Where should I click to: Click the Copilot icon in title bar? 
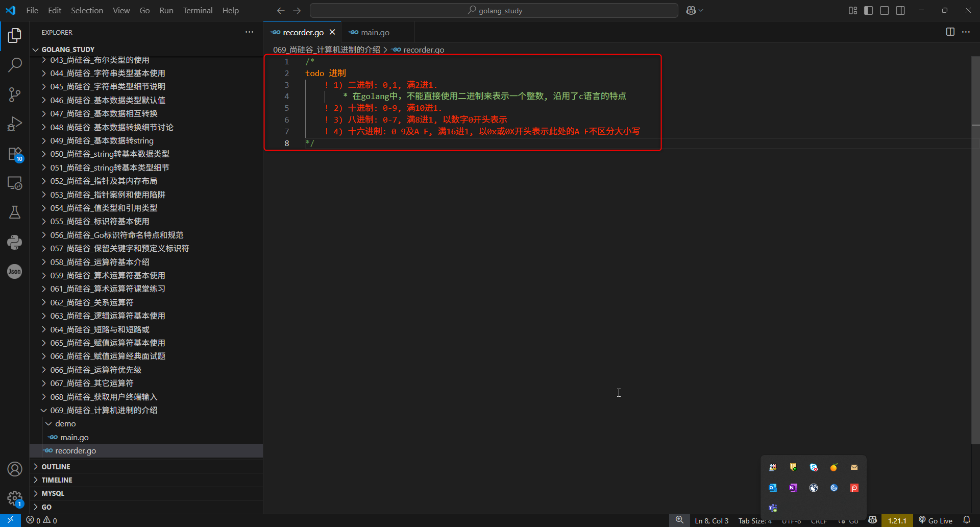click(691, 10)
